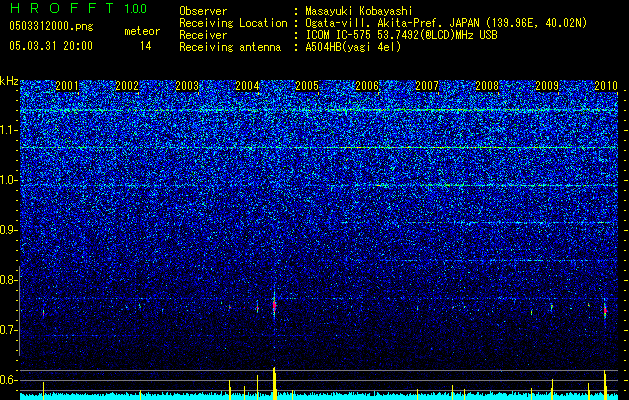Click the ICOM IC-575 53.7492 MHz USB text

(401, 35)
